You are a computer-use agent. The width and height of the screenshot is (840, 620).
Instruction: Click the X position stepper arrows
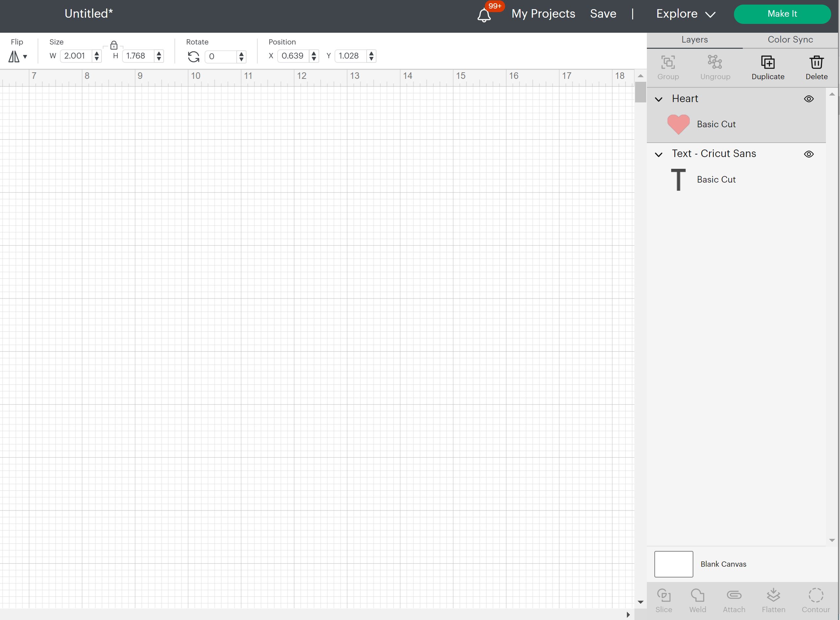pyautogui.click(x=314, y=56)
